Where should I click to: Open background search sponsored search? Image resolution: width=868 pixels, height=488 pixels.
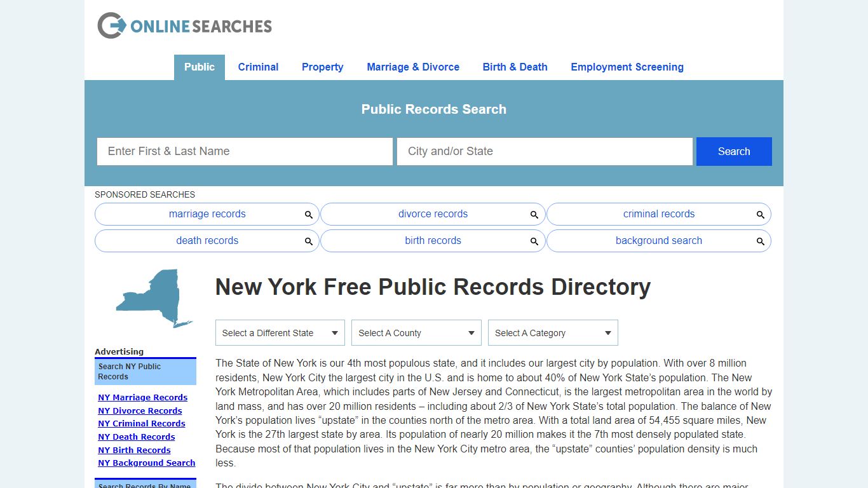click(659, 241)
